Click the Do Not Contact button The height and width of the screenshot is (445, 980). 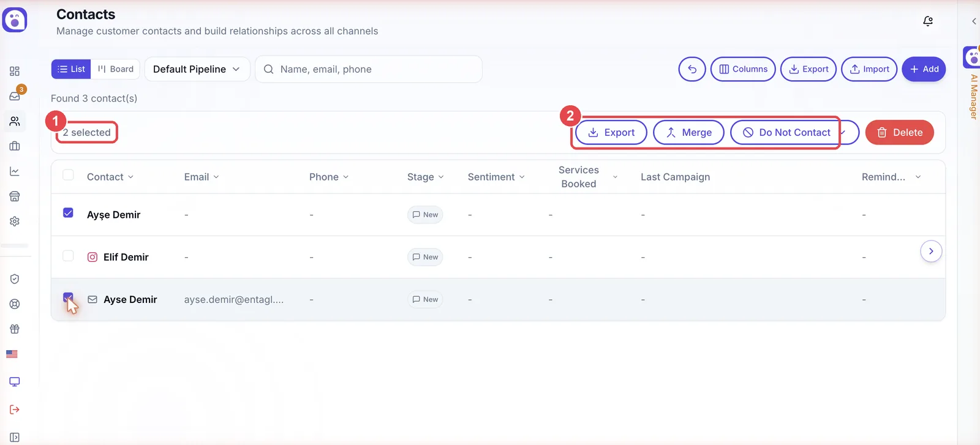pos(786,132)
